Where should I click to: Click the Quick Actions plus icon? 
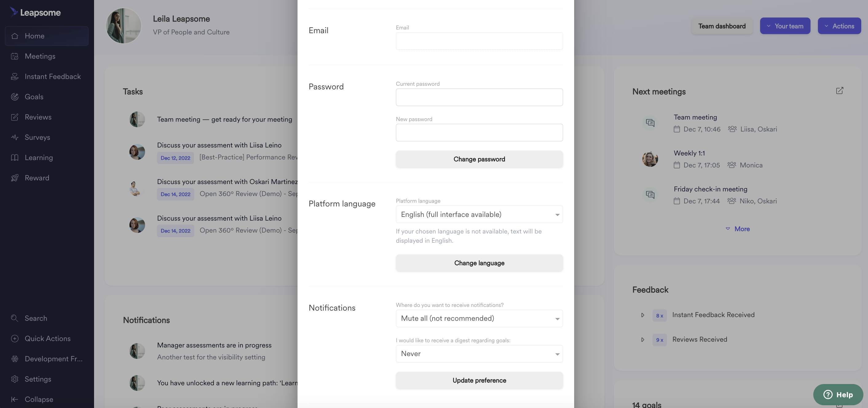(14, 339)
